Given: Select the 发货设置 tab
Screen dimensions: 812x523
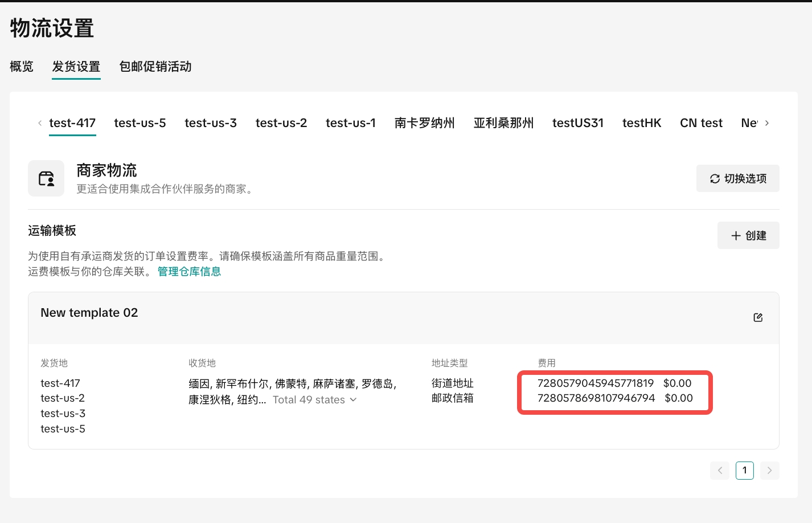Looking at the screenshot, I should (76, 67).
